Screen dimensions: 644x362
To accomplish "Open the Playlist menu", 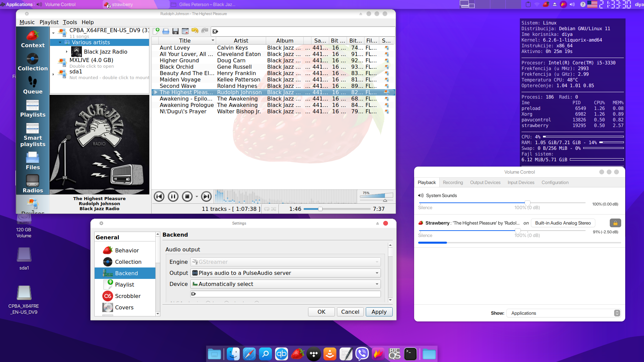I will pyautogui.click(x=49, y=22).
